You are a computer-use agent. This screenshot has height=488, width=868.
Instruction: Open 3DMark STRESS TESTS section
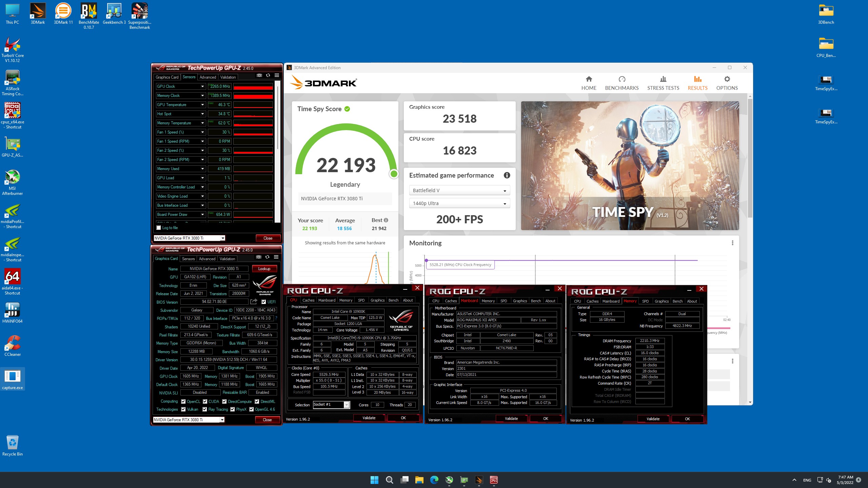pyautogui.click(x=663, y=83)
